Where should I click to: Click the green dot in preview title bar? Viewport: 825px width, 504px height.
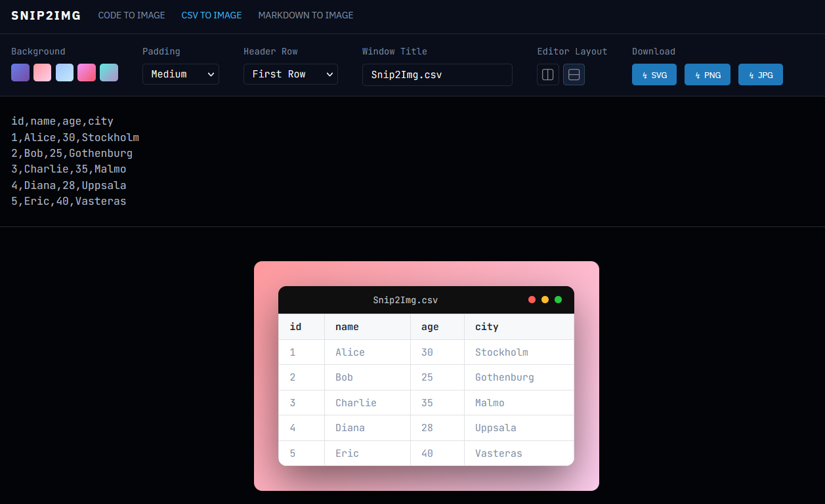pos(558,300)
